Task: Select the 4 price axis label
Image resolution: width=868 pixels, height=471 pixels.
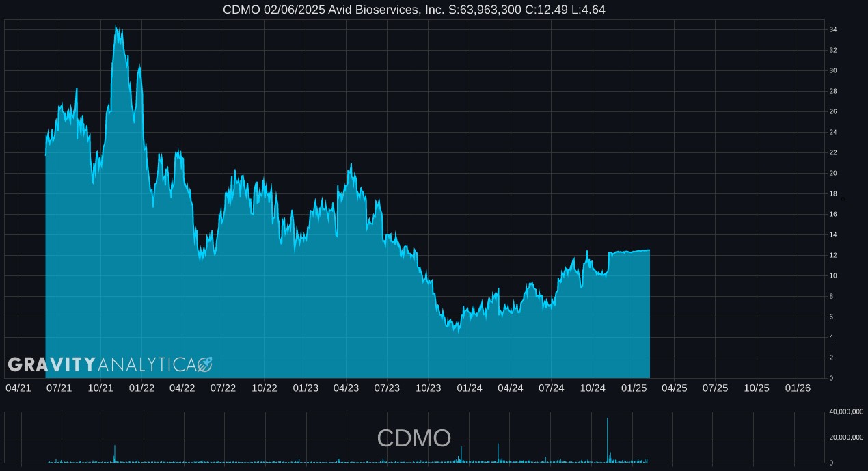Action: point(831,338)
